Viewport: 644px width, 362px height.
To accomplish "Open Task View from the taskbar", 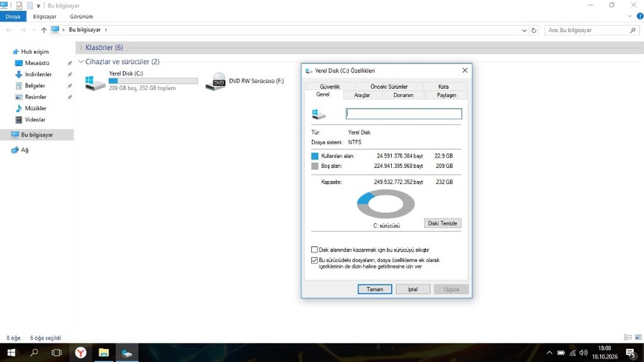I will [x=57, y=353].
